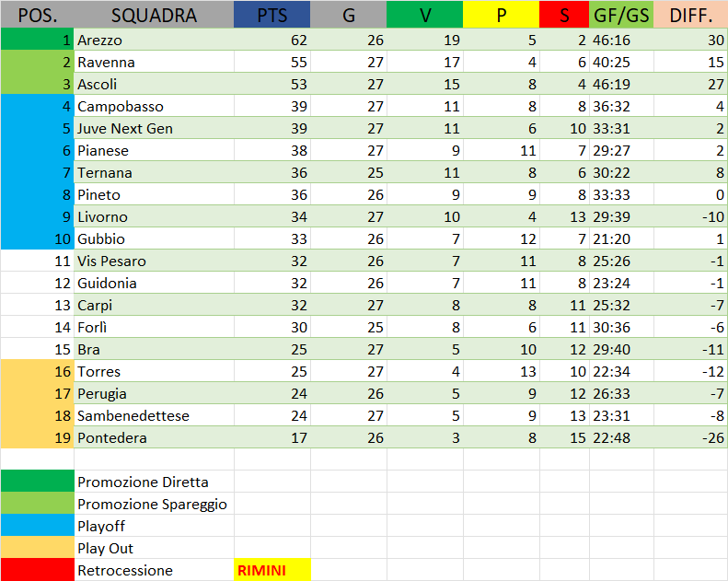Click the DIFF. column header
The height and width of the screenshot is (581, 728).
(690, 15)
